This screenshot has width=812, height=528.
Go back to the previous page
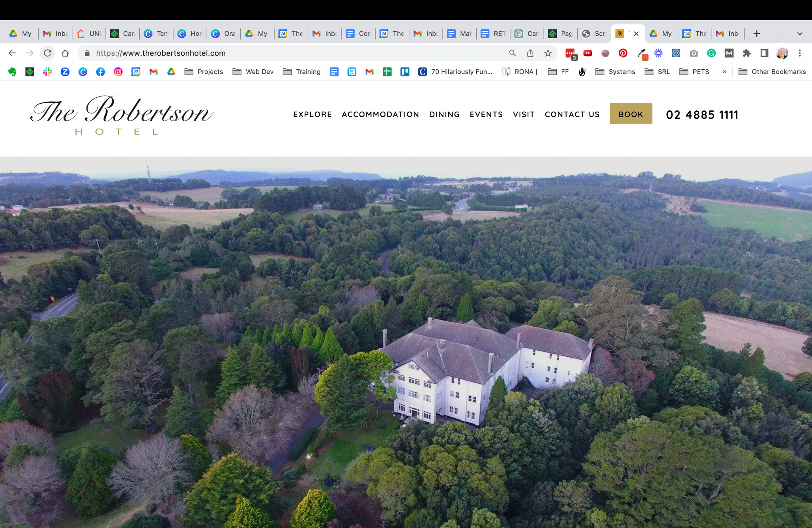12,53
